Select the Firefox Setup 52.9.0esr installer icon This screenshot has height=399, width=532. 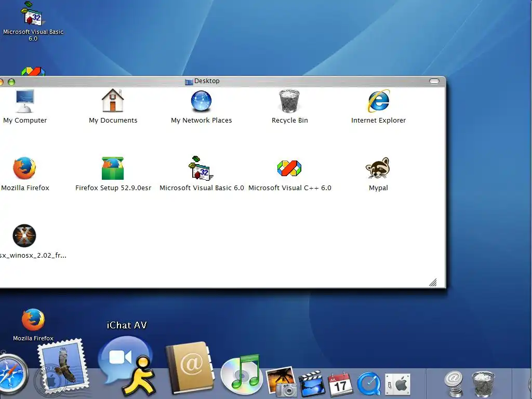[x=113, y=168]
